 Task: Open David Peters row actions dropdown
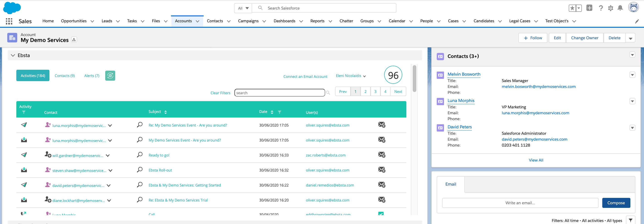[x=632, y=128]
